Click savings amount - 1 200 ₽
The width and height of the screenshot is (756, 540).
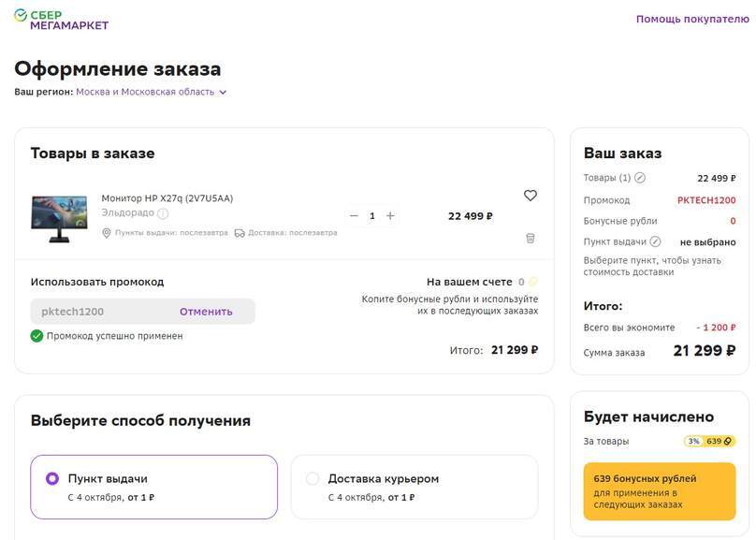point(716,328)
